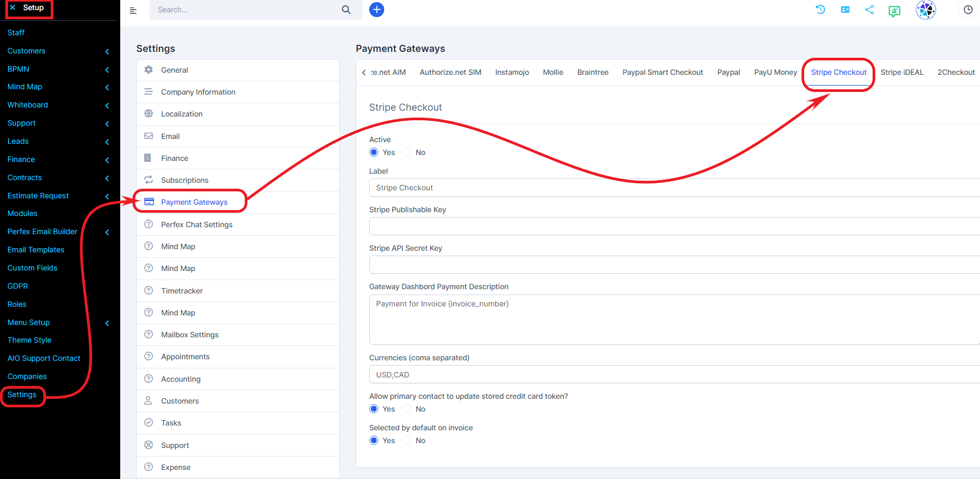Click the building icon beside Finance setting
This screenshot has height=479, width=980.
tap(147, 158)
